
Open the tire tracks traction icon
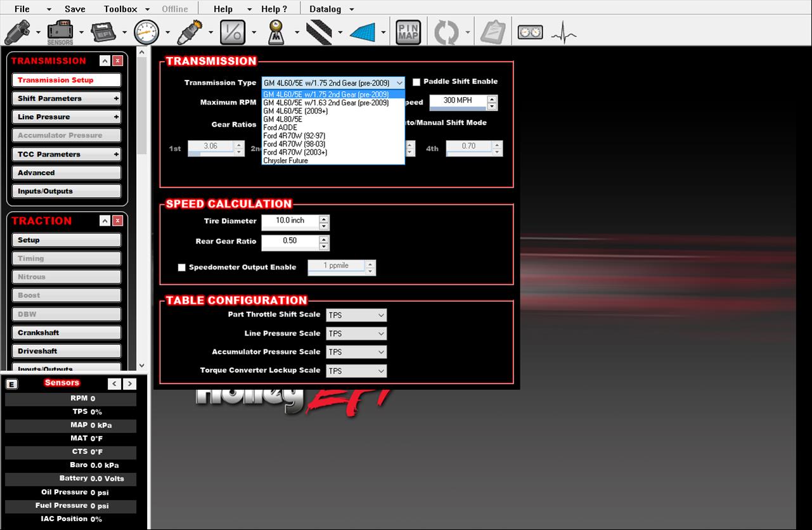coord(319,32)
